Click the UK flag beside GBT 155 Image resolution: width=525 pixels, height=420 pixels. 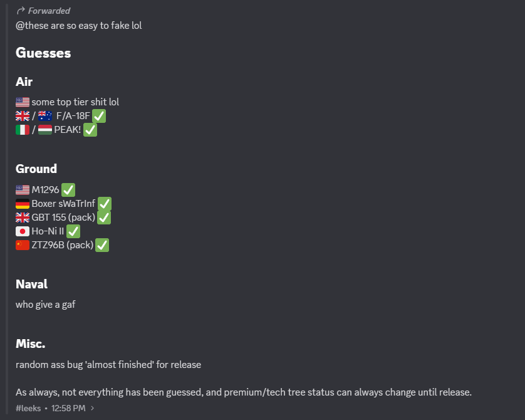pos(23,218)
